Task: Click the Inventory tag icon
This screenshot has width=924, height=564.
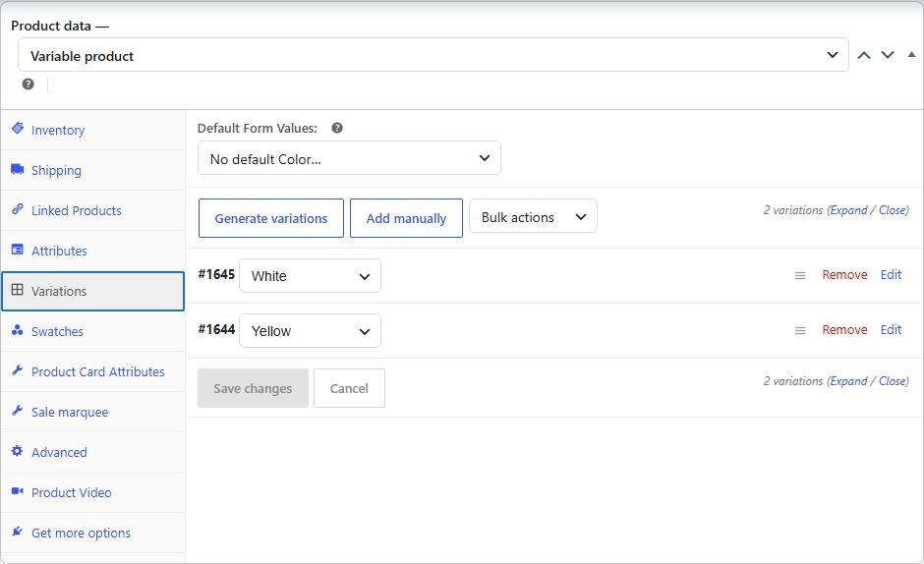Action: (18, 128)
